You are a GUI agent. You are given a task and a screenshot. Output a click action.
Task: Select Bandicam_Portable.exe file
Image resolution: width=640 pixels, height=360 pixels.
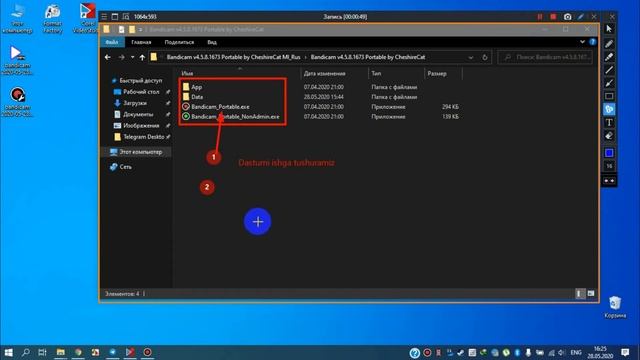click(x=220, y=107)
